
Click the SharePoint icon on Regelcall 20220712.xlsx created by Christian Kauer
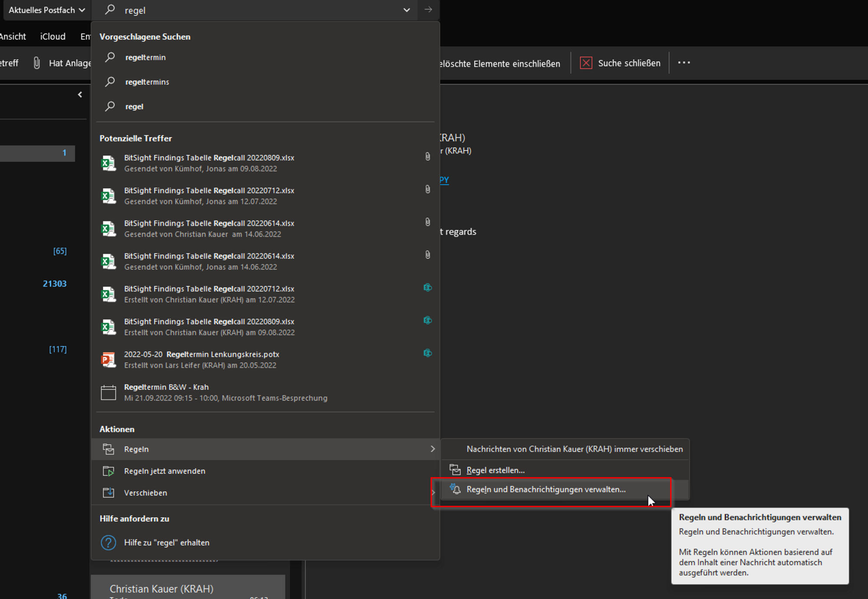(x=427, y=287)
